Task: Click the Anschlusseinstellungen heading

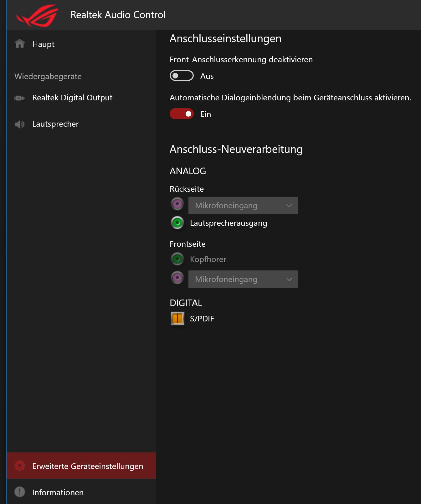Action: (225, 38)
